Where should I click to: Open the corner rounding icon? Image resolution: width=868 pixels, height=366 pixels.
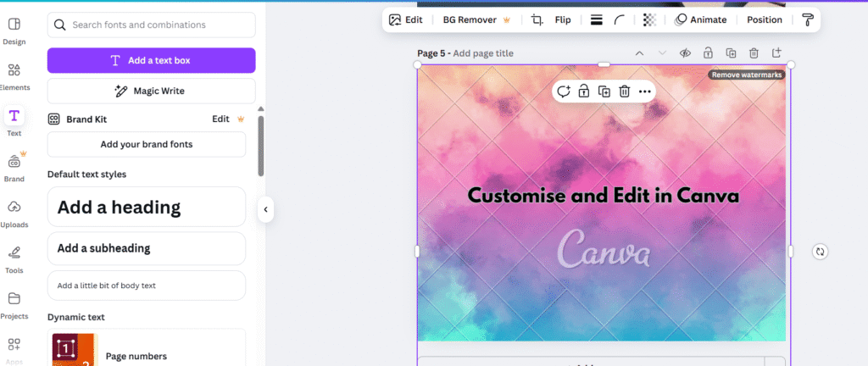pos(620,19)
